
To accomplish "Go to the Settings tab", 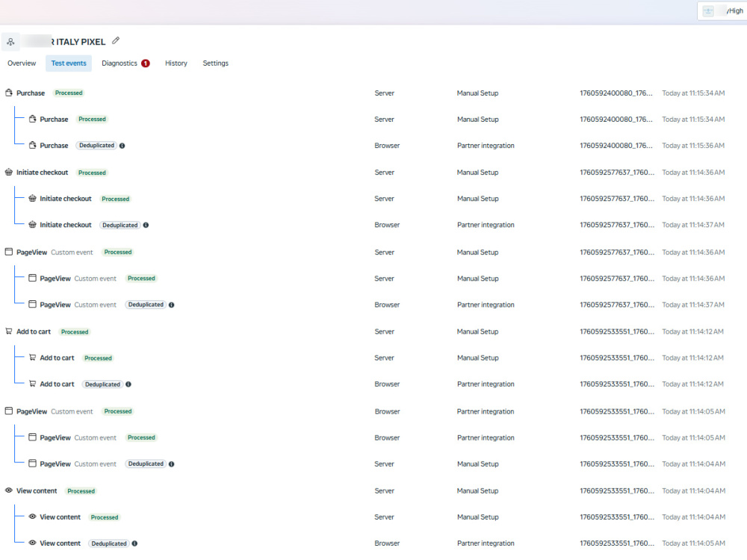I will pos(215,63).
